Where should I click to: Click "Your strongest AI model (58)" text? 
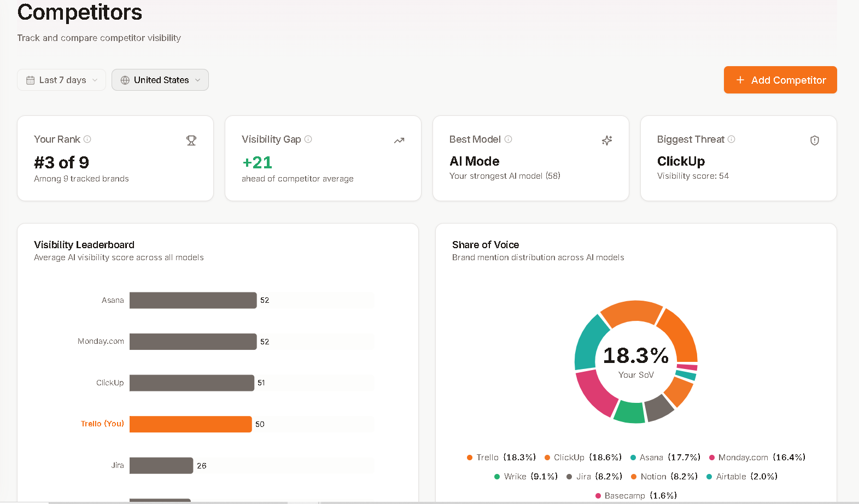tap(505, 176)
